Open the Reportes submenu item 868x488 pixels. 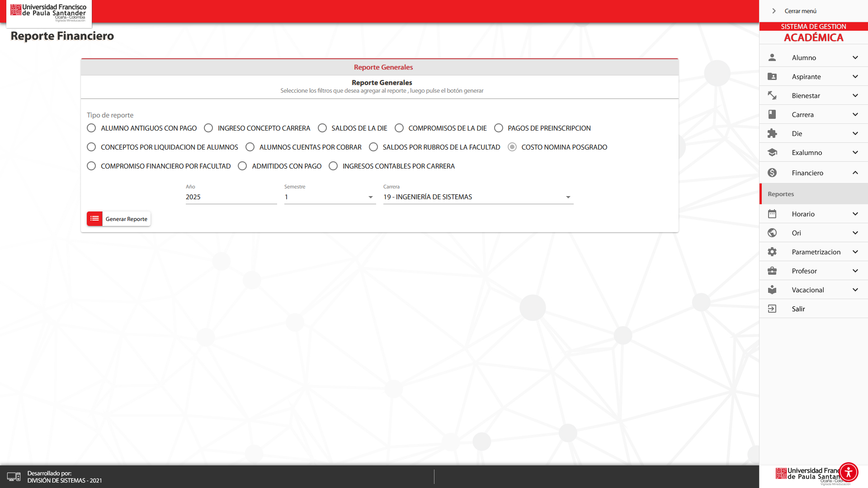(x=781, y=194)
